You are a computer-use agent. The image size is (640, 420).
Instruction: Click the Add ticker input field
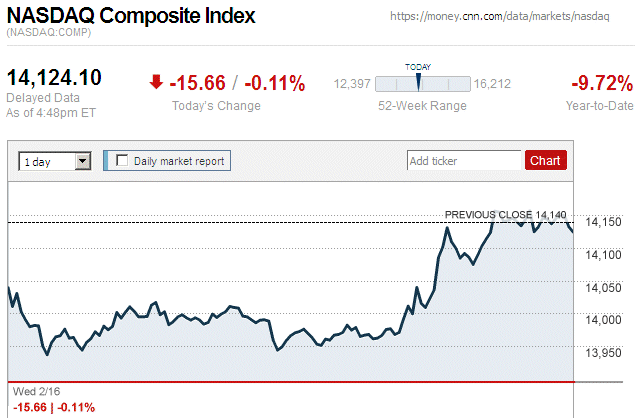464,160
